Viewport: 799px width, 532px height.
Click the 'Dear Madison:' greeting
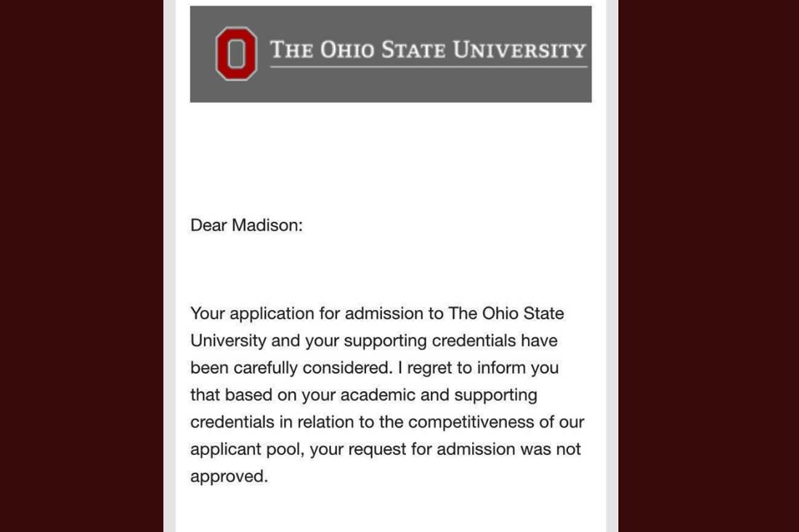[246, 225]
